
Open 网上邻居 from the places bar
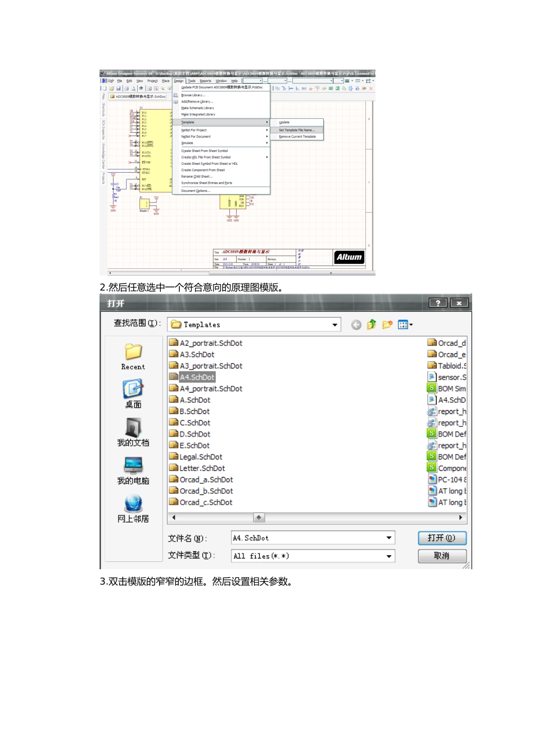tap(133, 508)
